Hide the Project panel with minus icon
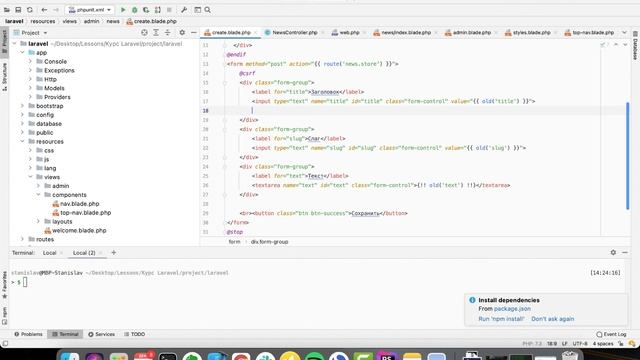This screenshot has height=360, width=640. (x=193, y=33)
